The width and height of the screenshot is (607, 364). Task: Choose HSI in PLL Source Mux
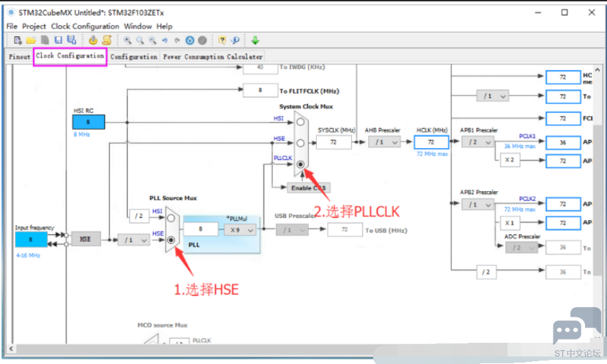pos(171,218)
